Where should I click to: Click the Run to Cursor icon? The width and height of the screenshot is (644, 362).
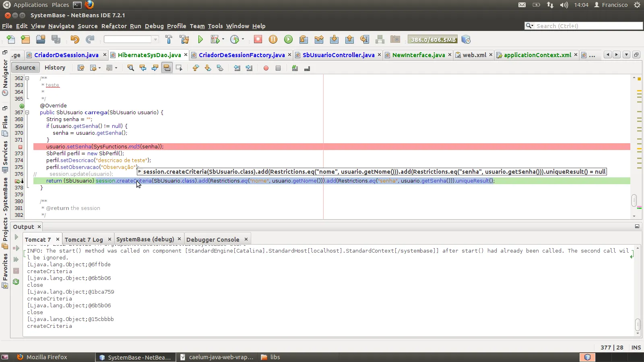[x=365, y=39]
